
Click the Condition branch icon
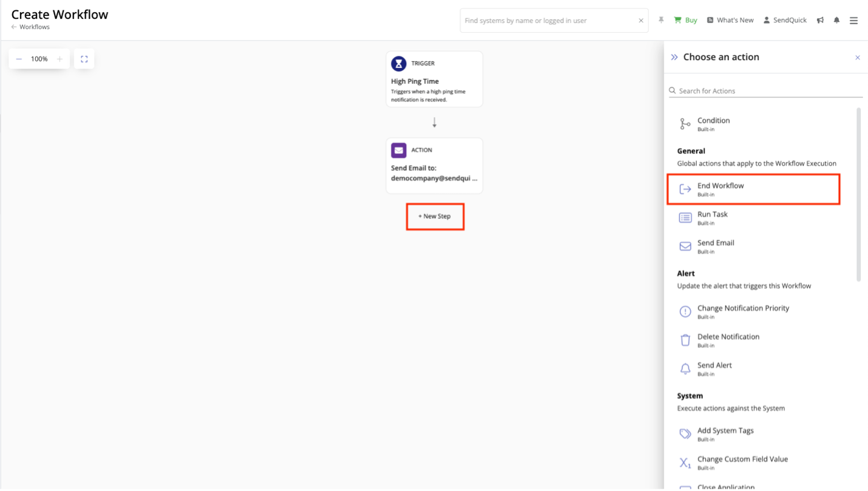685,124
